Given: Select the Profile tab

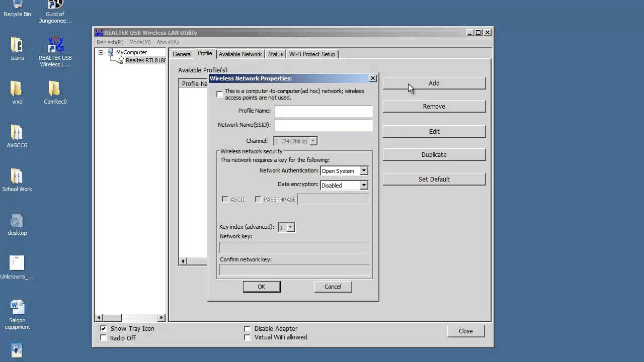Looking at the screenshot, I should coord(205,54).
